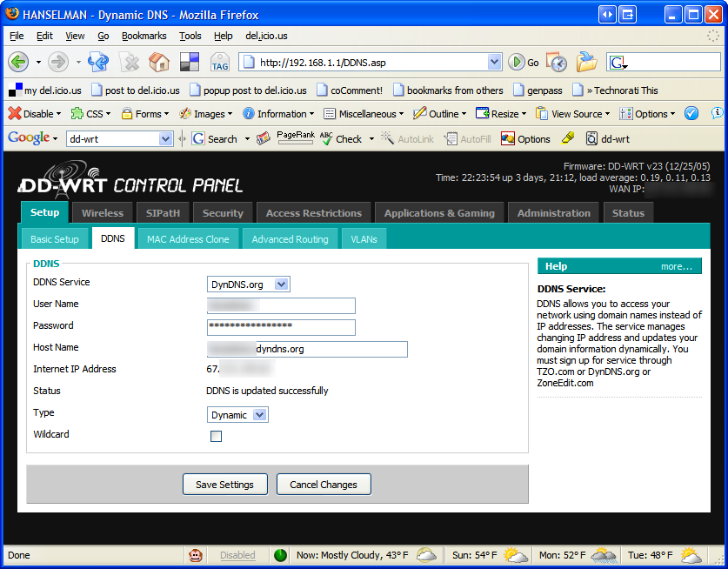Toggle the Wildcard checkbox
Viewport: 728px width, 569px height.
pyautogui.click(x=216, y=436)
